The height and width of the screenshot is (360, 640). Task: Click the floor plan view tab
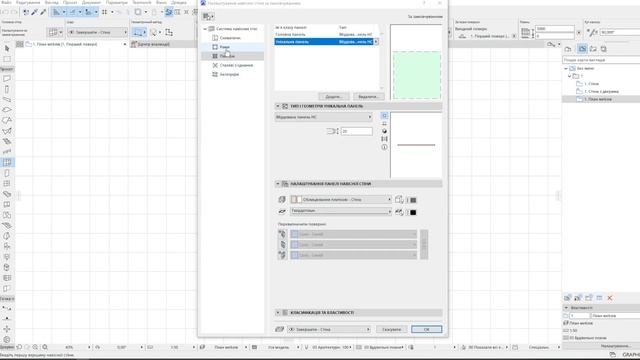[72, 44]
